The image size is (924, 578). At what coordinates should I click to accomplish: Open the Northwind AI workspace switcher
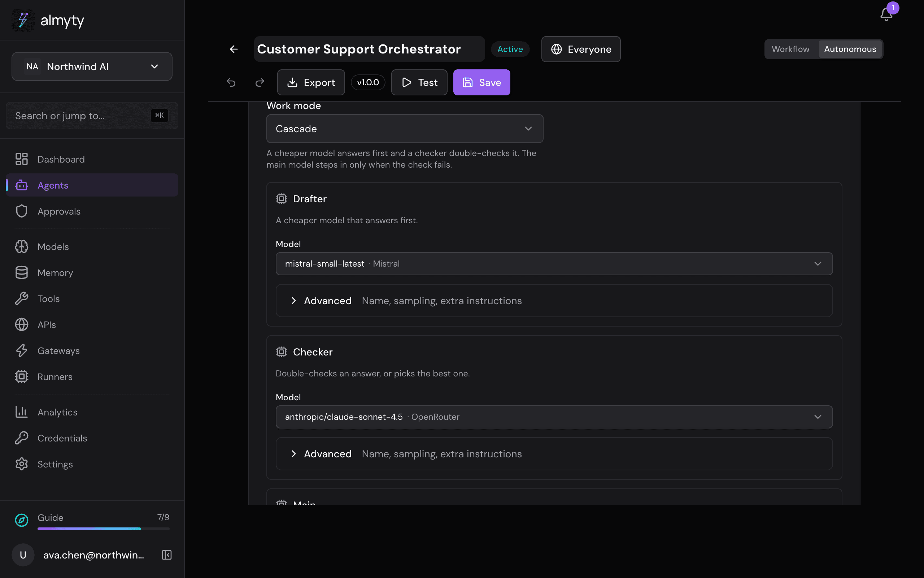92,66
